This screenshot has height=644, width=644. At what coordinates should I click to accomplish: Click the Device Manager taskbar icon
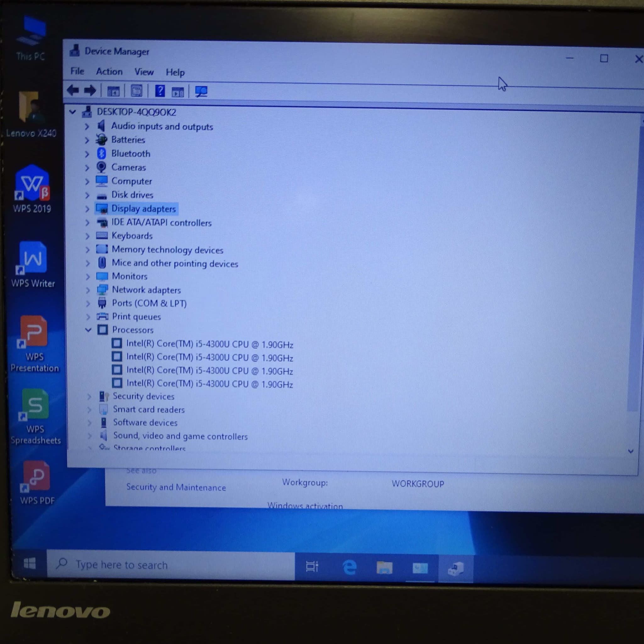456,568
